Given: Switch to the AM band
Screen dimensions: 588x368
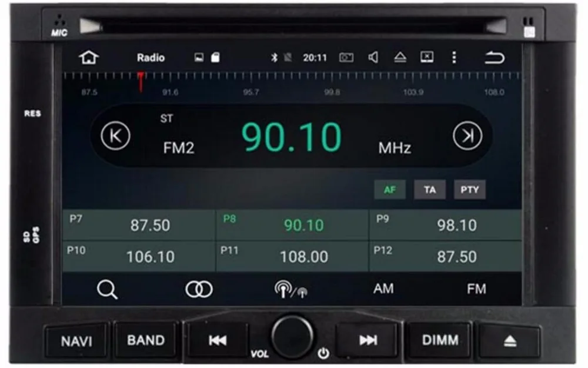Looking at the screenshot, I should pos(384,289).
